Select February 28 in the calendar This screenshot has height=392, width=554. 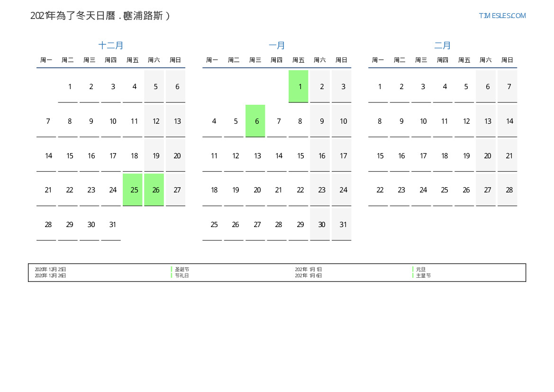(509, 190)
